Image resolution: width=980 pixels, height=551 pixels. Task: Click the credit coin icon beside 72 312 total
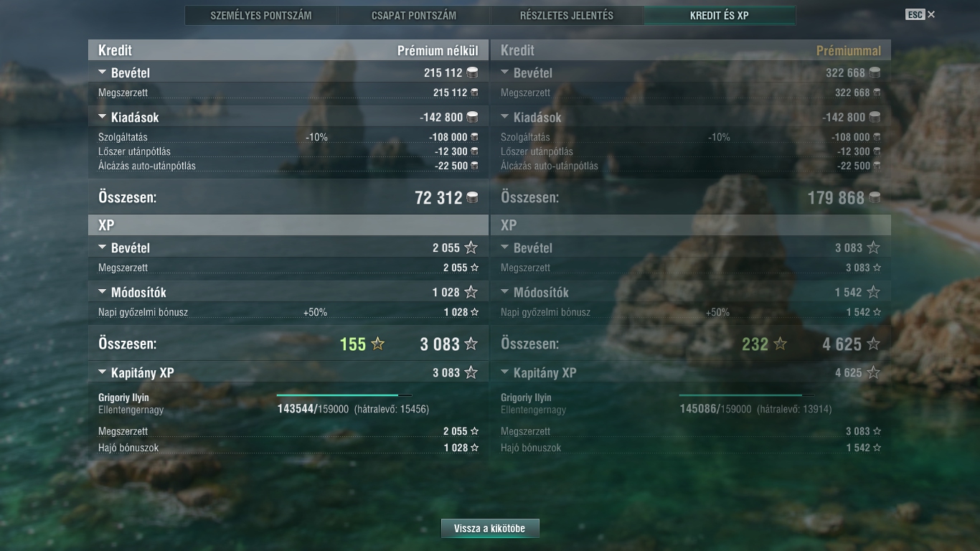point(472,197)
